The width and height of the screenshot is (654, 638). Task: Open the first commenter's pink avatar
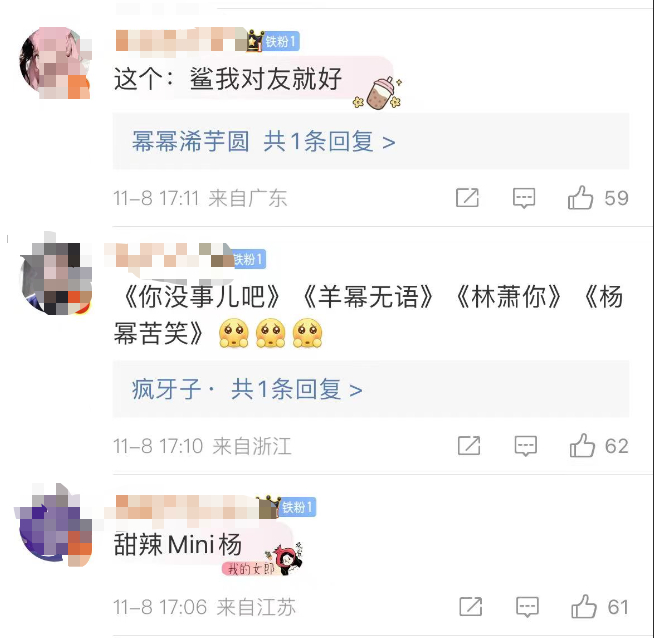click(x=55, y=63)
